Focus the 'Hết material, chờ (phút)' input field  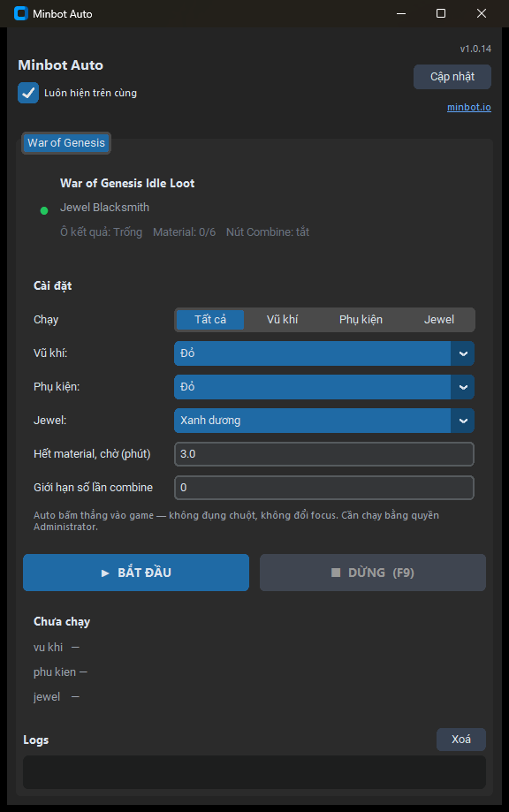(x=324, y=454)
